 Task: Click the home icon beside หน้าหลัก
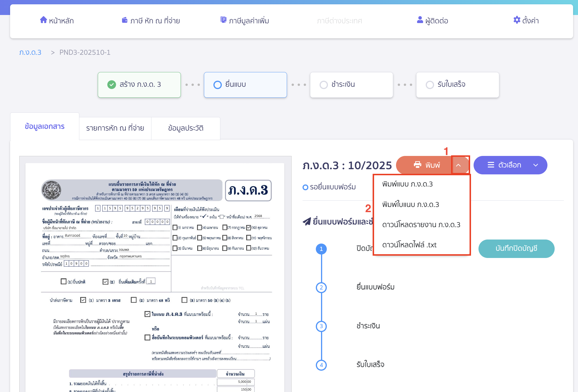pos(44,20)
